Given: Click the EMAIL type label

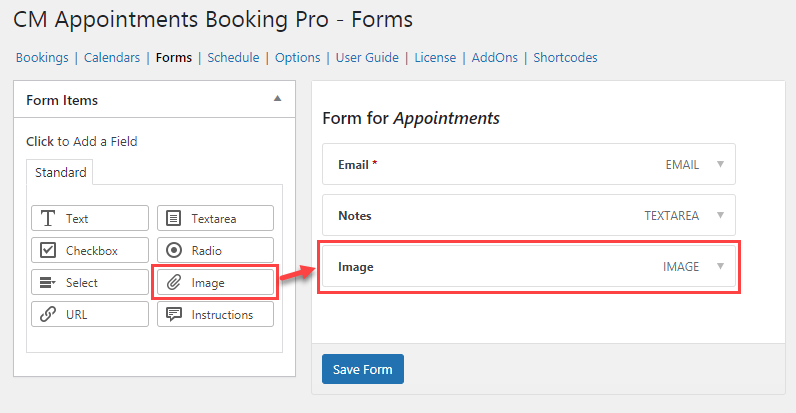Looking at the screenshot, I should pyautogui.click(x=682, y=165).
